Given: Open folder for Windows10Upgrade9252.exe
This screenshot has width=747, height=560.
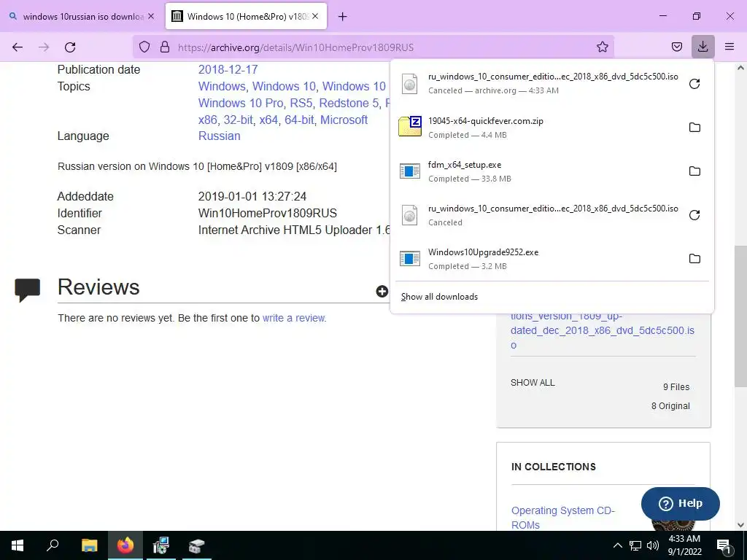Looking at the screenshot, I should point(694,259).
